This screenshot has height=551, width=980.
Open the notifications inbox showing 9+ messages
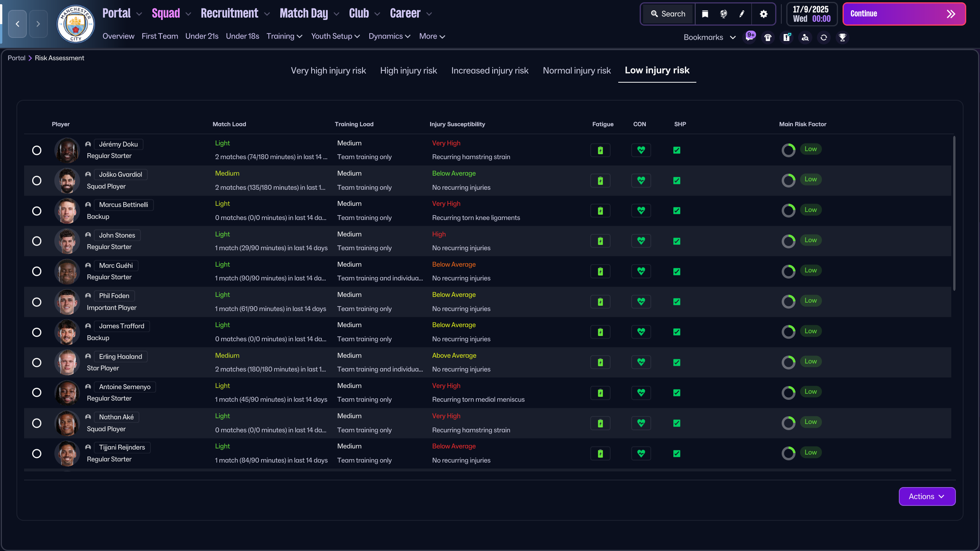point(750,37)
